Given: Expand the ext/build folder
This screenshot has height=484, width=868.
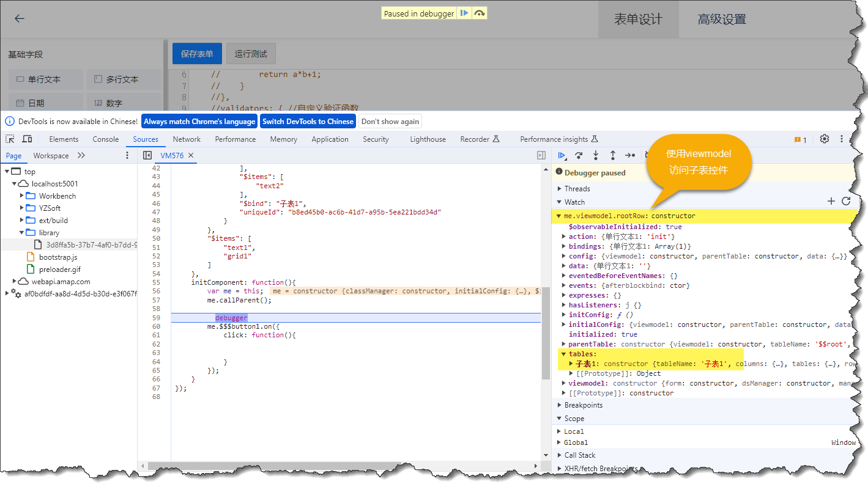Looking at the screenshot, I should [22, 221].
